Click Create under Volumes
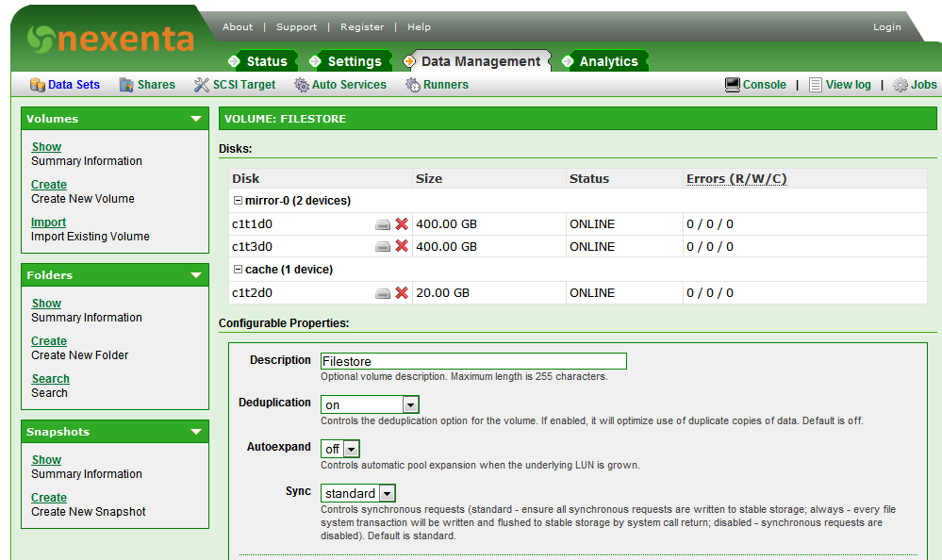 (49, 185)
